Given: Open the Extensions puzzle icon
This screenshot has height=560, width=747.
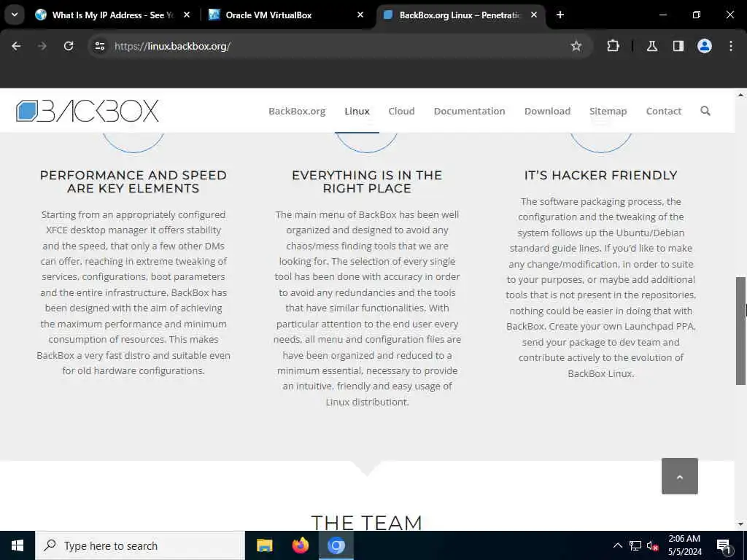Looking at the screenshot, I should (x=613, y=46).
